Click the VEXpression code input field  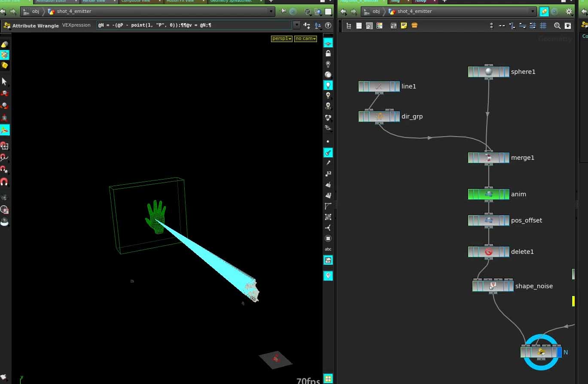[x=193, y=25]
